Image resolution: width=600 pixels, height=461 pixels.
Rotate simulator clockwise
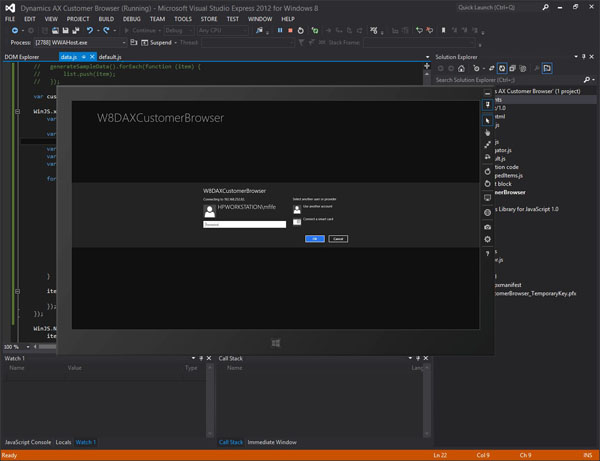(x=488, y=171)
